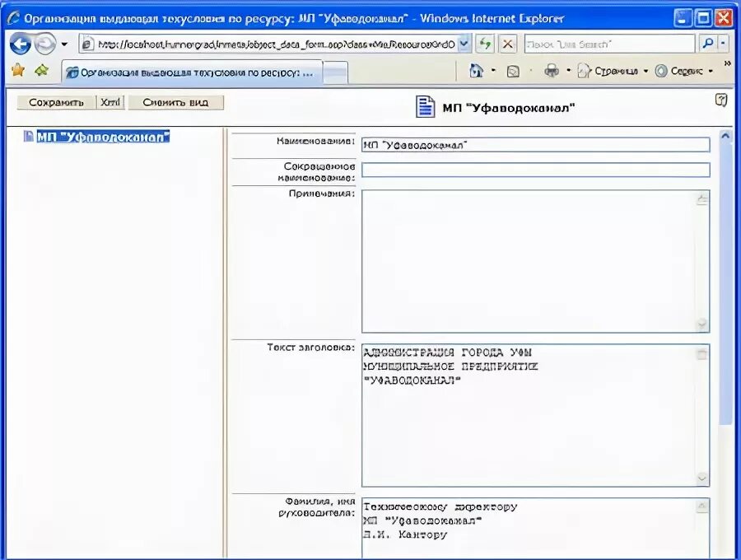The image size is (741, 560).
Task: Click the document icon beside the header title
Action: click(x=425, y=106)
